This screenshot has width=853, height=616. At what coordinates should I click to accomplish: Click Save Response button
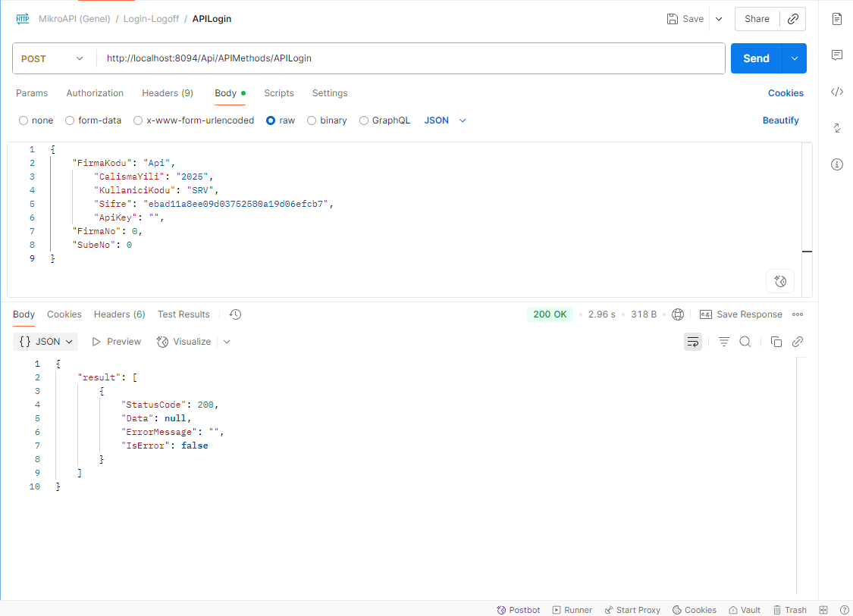[741, 314]
